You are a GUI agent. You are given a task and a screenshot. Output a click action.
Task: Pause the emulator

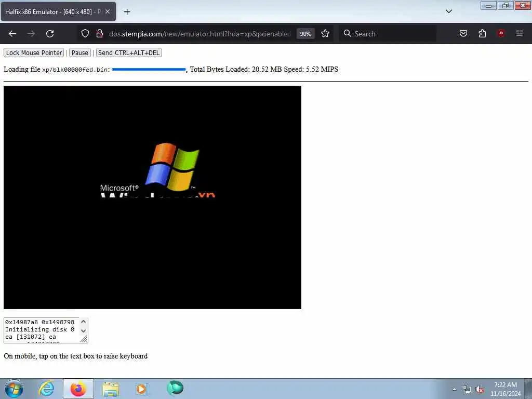[x=79, y=52]
